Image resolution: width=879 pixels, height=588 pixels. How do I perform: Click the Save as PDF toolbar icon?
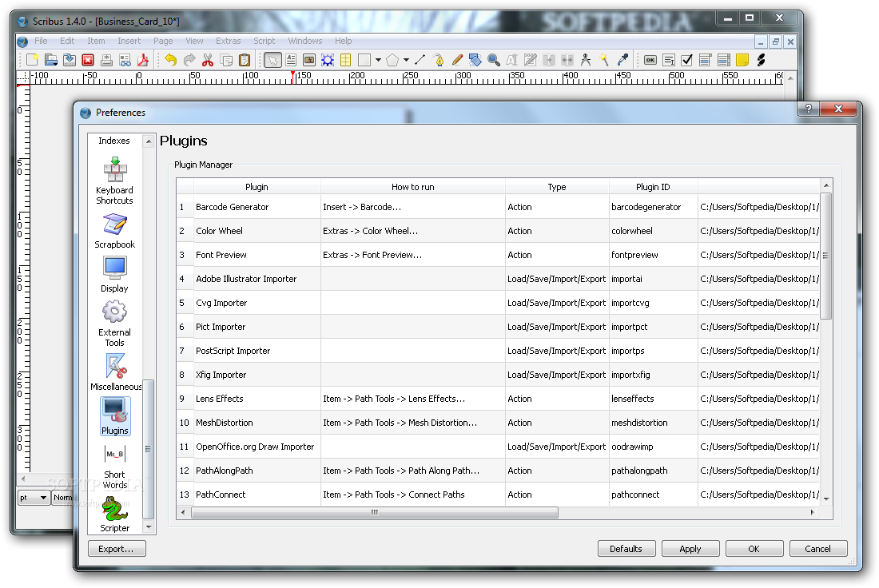[143, 60]
